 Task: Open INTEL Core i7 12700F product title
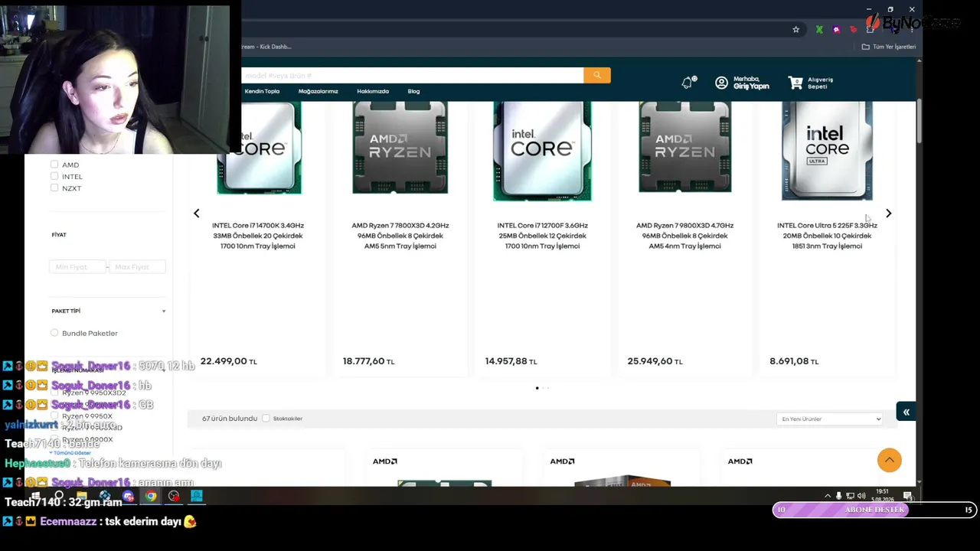click(542, 236)
